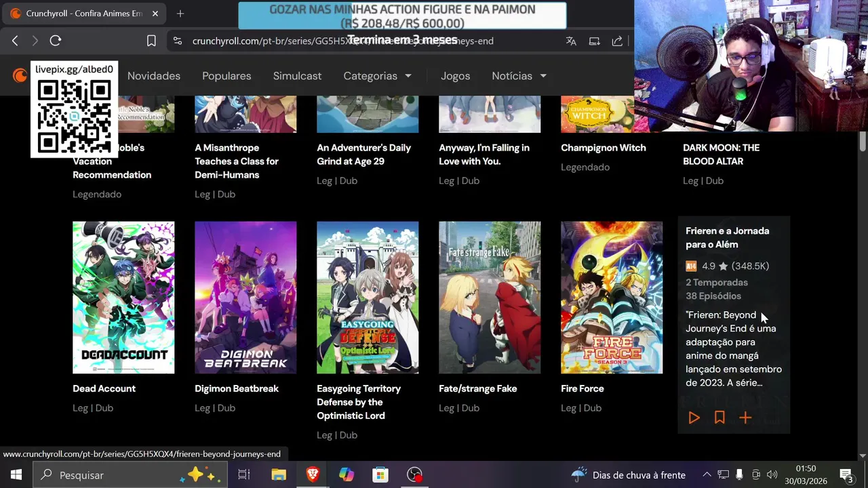Click the plus icon on Frieren card

[x=745, y=418]
